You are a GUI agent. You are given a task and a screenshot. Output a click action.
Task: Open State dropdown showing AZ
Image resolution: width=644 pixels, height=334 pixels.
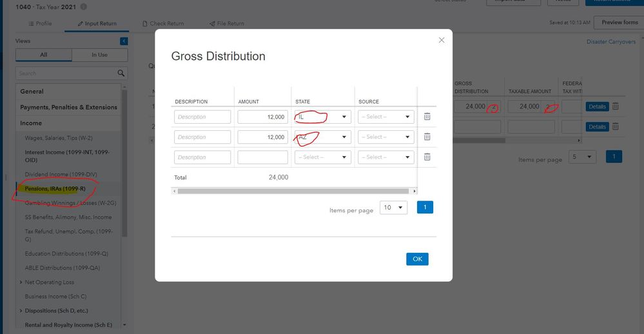(x=322, y=137)
